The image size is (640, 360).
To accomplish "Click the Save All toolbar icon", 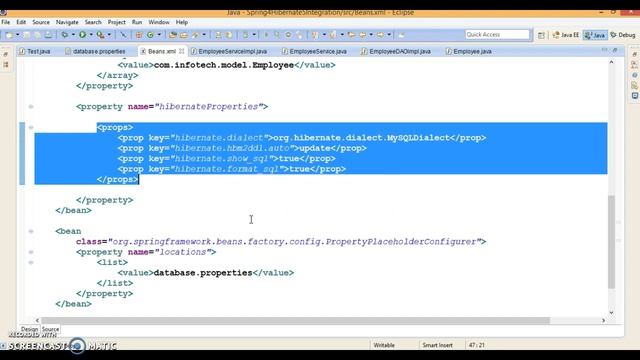I will 38,35.
